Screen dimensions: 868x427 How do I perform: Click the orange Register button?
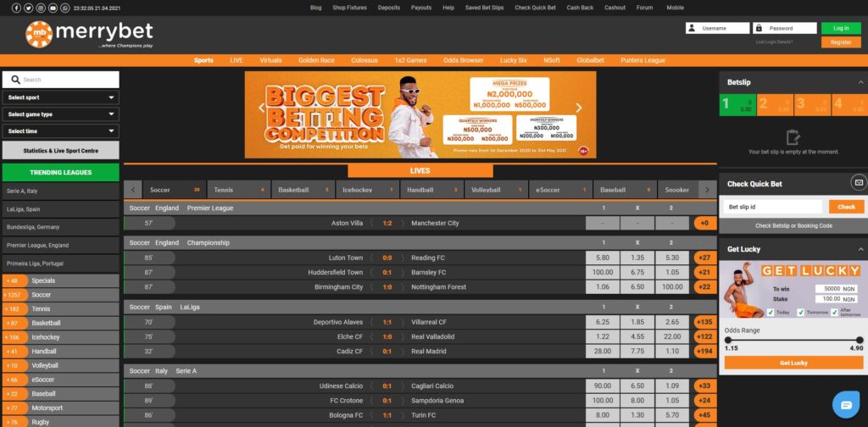(x=841, y=42)
